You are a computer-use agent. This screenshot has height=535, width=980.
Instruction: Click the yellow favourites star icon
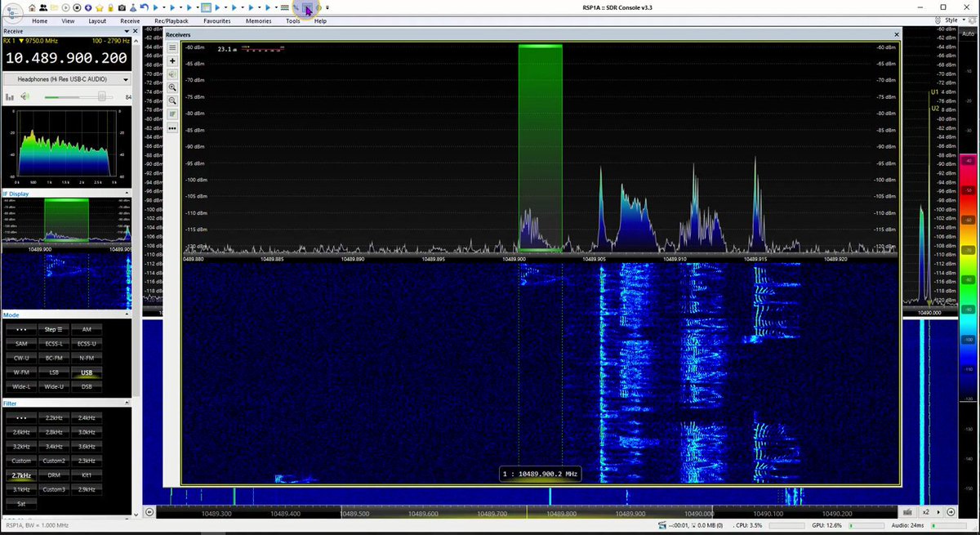tap(99, 7)
